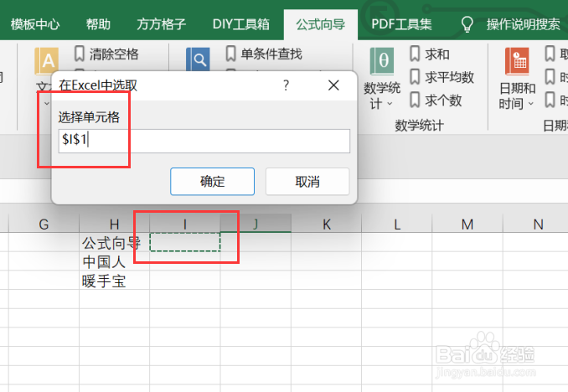Close the 在Excel中选取 dialog
568x392 pixels.
[x=333, y=85]
